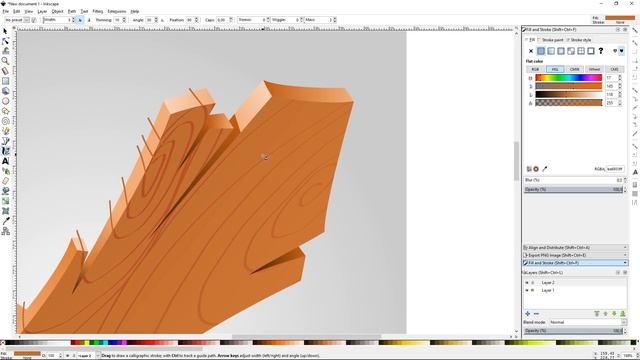Select the Connector tool
The width and height of the screenshot is (640, 360).
pos(5,231)
